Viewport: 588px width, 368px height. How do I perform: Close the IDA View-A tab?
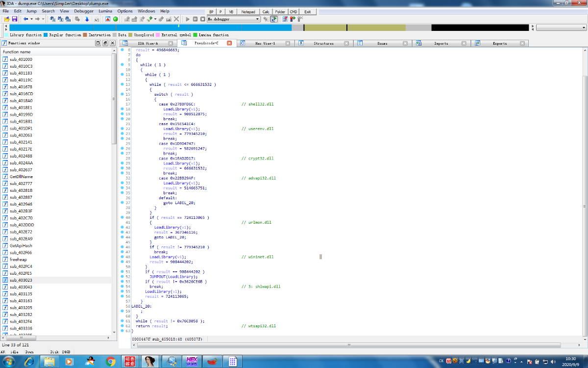point(170,43)
